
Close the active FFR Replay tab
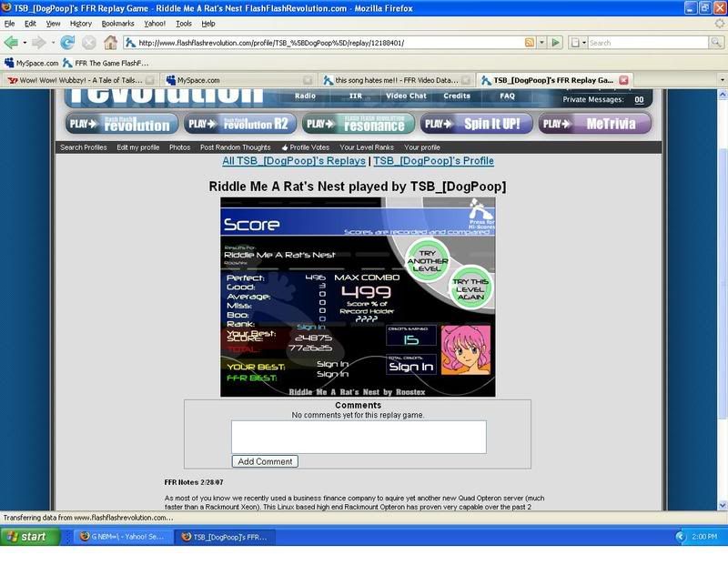(x=623, y=80)
